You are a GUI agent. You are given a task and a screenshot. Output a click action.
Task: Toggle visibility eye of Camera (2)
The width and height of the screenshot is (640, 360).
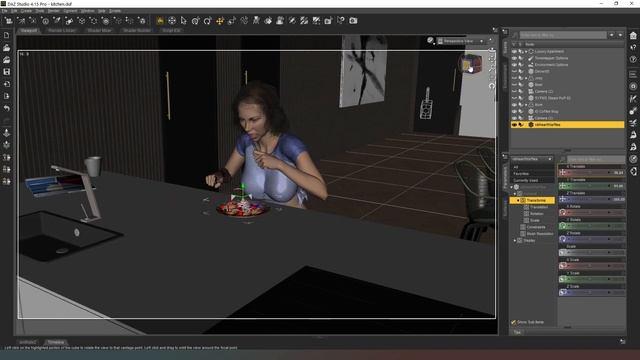coord(514,91)
